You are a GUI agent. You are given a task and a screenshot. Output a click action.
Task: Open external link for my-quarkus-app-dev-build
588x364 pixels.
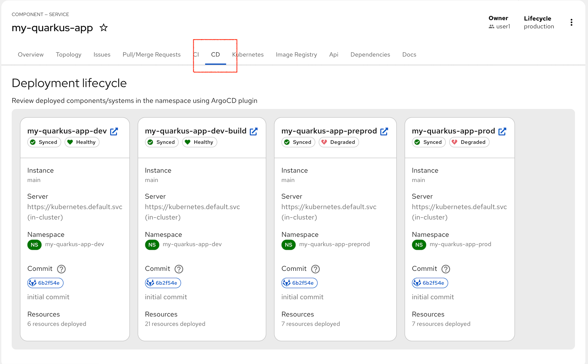click(254, 132)
